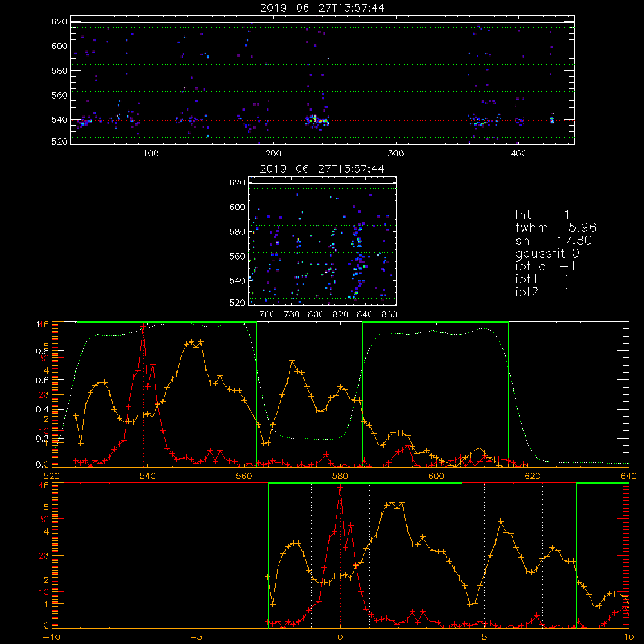Viewport: 644px width, 644px height.
Task: Select the 'sn 17.80' readout line
Action: (x=554, y=240)
